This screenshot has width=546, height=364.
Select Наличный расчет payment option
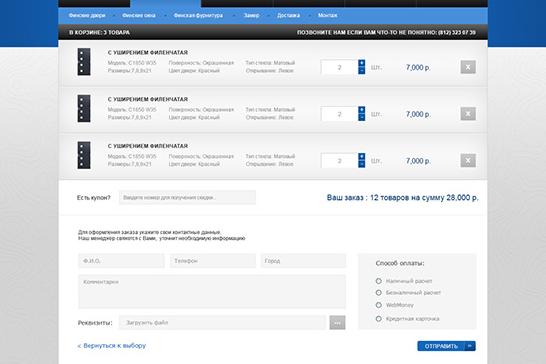379,281
